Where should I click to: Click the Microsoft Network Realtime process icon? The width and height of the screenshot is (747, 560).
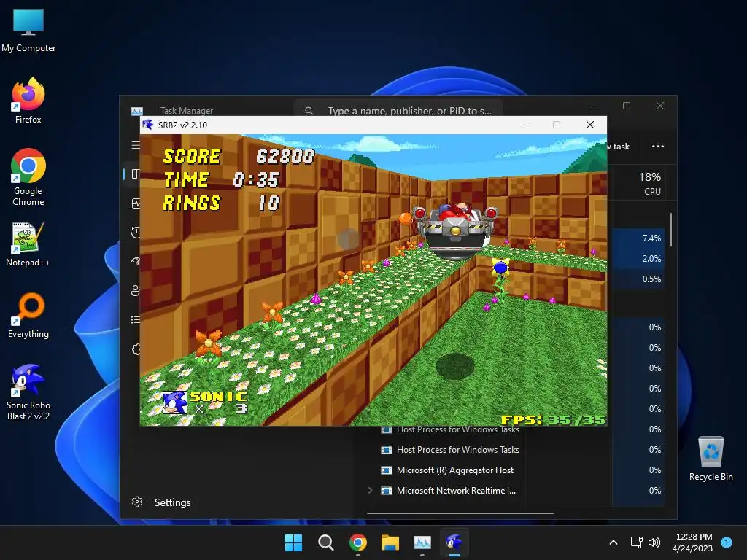(387, 491)
